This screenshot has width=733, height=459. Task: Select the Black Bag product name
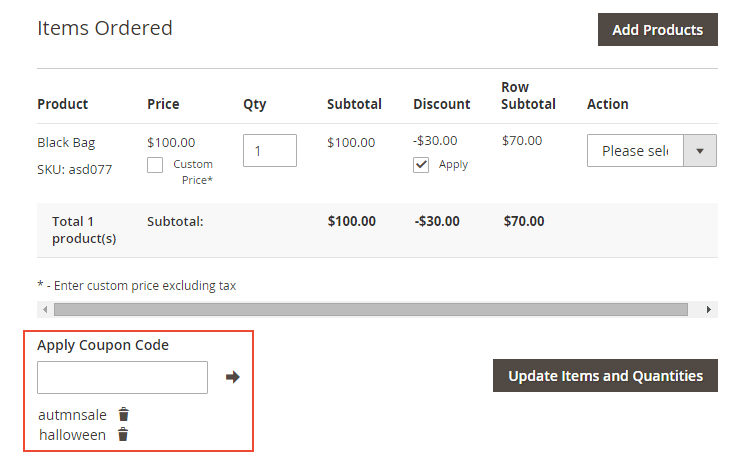point(66,142)
